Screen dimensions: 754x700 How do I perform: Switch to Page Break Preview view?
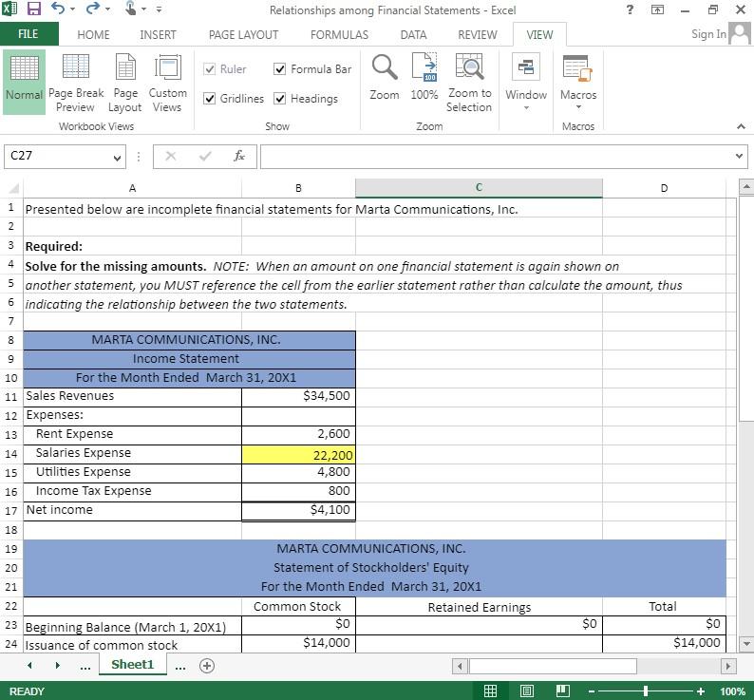(76, 83)
